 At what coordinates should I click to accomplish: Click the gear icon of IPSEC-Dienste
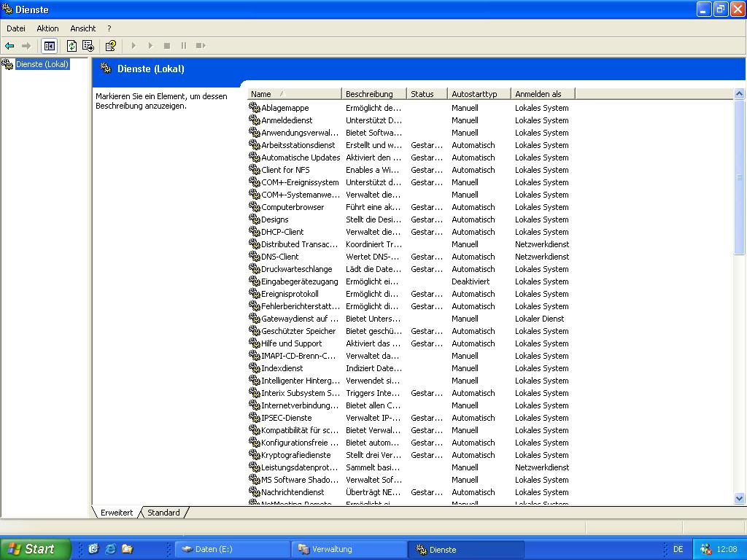255,417
